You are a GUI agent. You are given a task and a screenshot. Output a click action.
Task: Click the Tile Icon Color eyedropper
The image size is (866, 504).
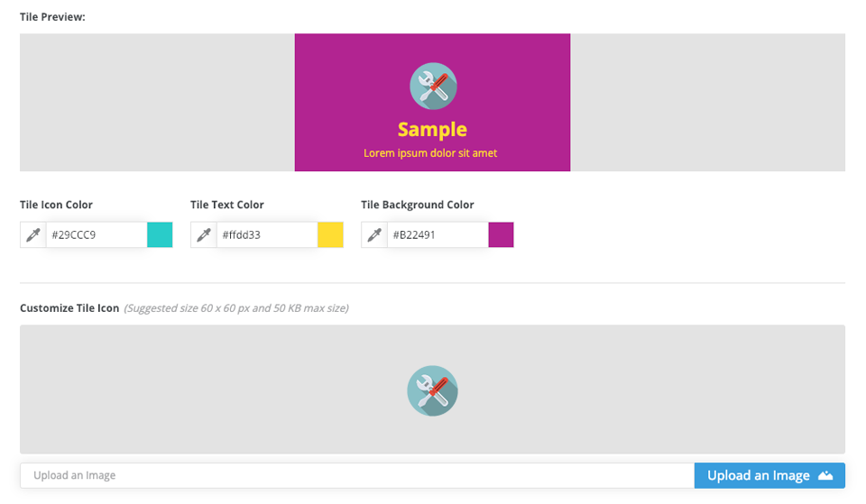(x=33, y=235)
